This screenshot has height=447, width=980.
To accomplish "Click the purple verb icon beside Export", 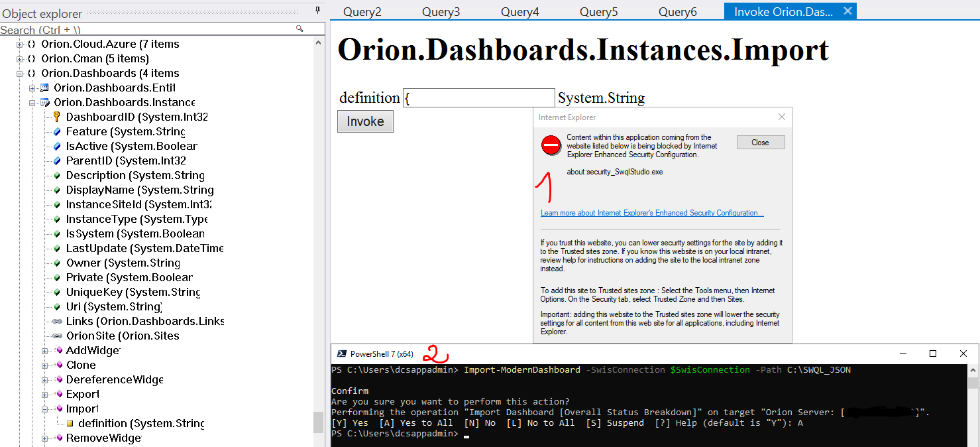I will click(57, 395).
